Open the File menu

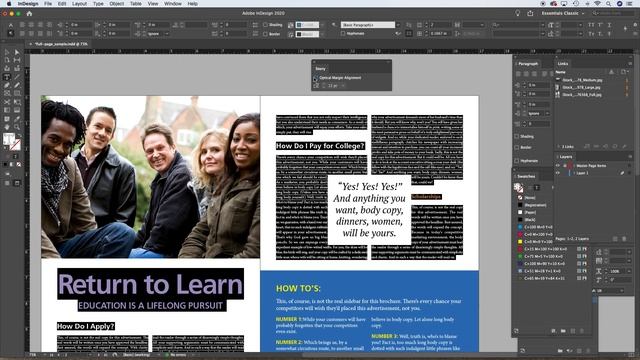[x=48, y=4]
